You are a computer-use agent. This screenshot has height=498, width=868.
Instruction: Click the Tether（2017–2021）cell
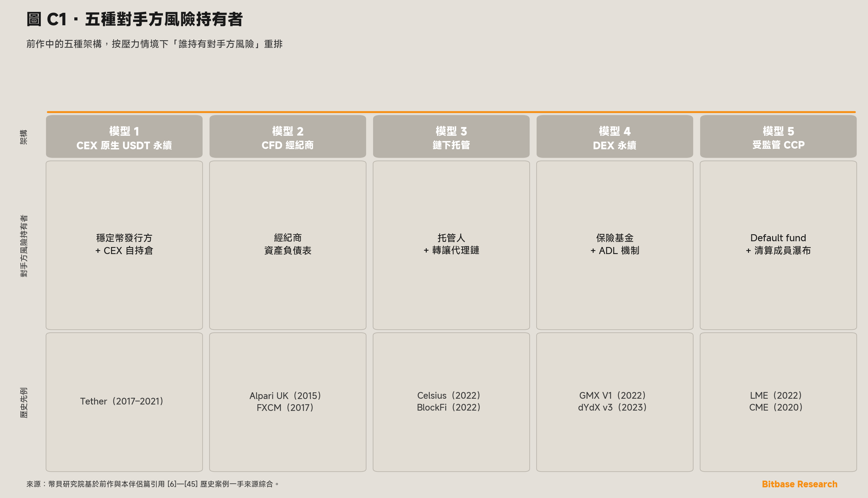click(x=124, y=402)
